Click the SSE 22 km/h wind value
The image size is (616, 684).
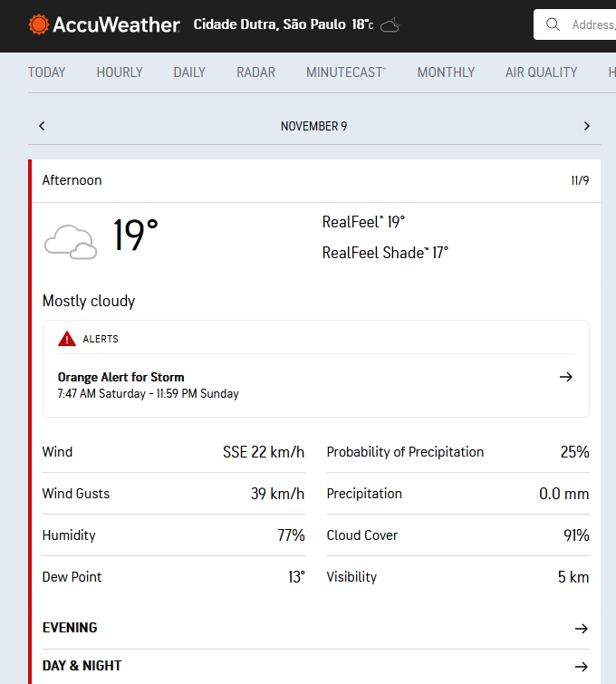pos(264,452)
